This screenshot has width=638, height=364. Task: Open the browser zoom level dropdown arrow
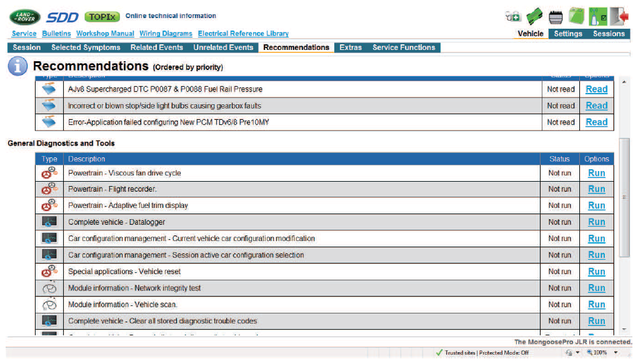point(616,353)
